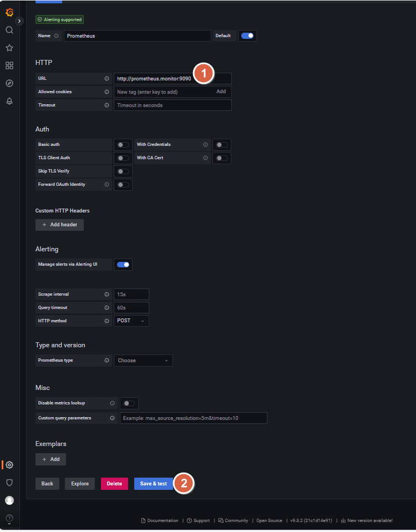Image resolution: width=416 pixels, height=532 pixels.
Task: Click New version available link
Action: coord(367,520)
